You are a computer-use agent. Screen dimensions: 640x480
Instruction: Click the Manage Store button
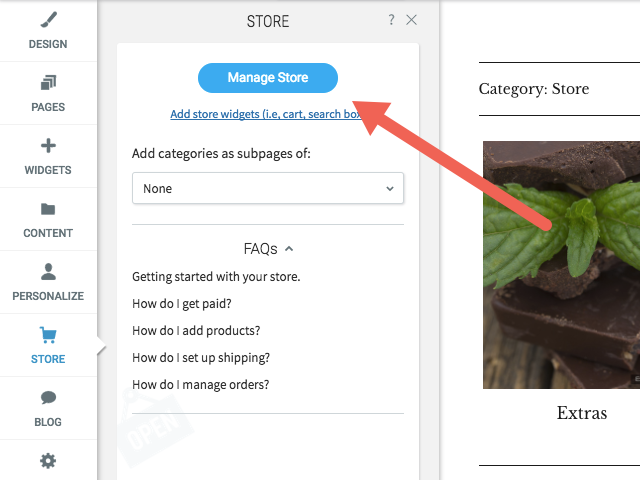point(268,78)
